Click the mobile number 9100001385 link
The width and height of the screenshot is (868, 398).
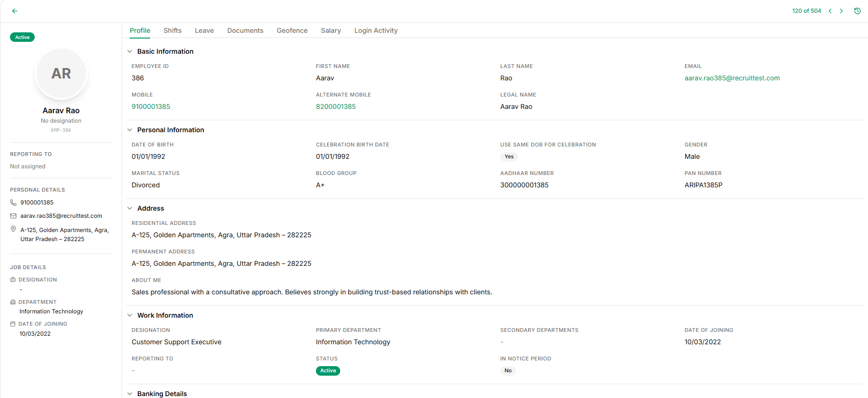click(x=151, y=107)
